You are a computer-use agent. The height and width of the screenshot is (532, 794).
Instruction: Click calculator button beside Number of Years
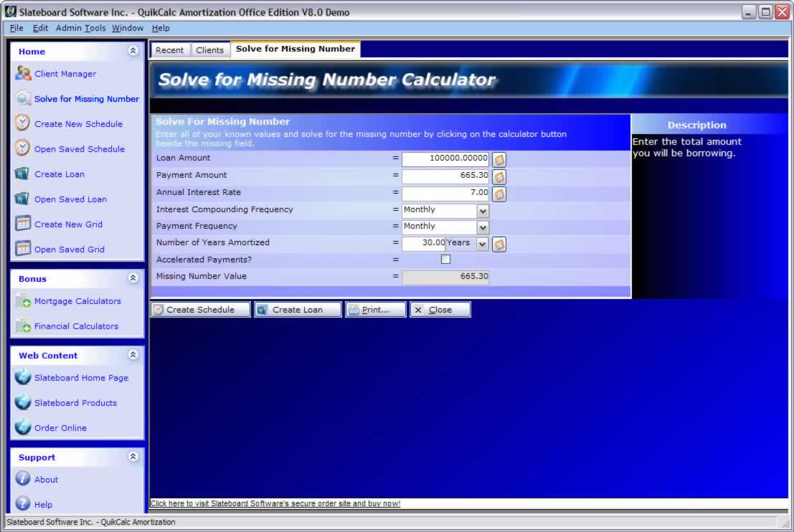[x=499, y=244]
